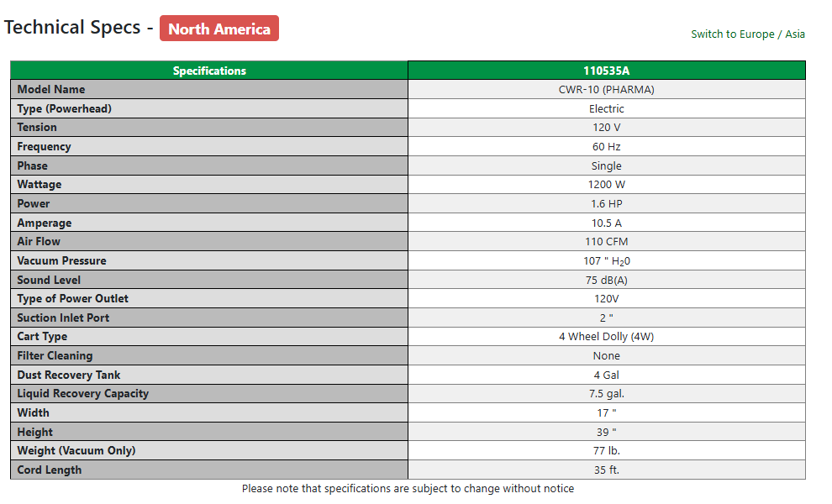Select the CWR-10 (PHARMA) value

pyautogui.click(x=607, y=89)
